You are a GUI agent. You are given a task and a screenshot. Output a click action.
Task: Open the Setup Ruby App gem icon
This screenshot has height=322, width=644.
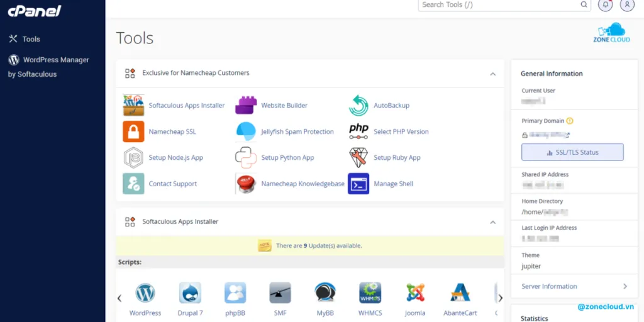[358, 158]
